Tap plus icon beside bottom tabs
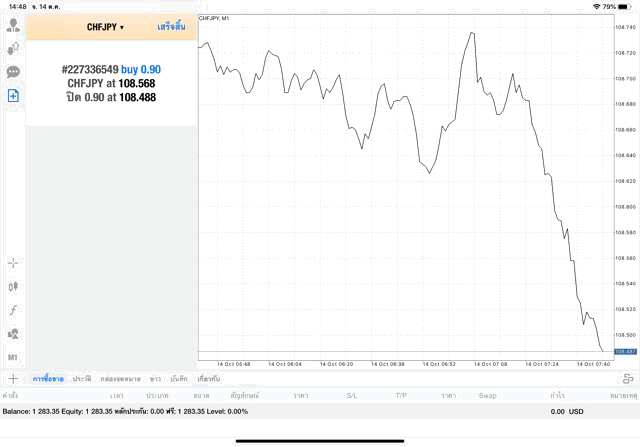The width and height of the screenshot is (640, 447). click(12, 379)
